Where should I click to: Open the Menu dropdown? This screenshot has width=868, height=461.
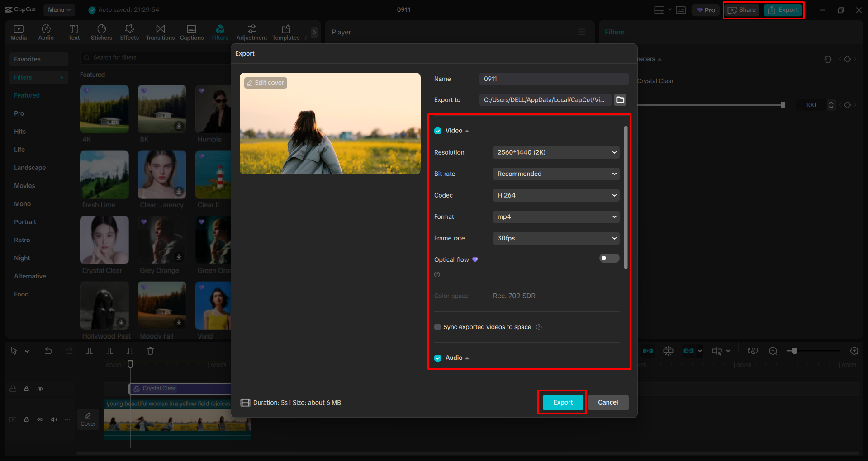[x=59, y=9]
